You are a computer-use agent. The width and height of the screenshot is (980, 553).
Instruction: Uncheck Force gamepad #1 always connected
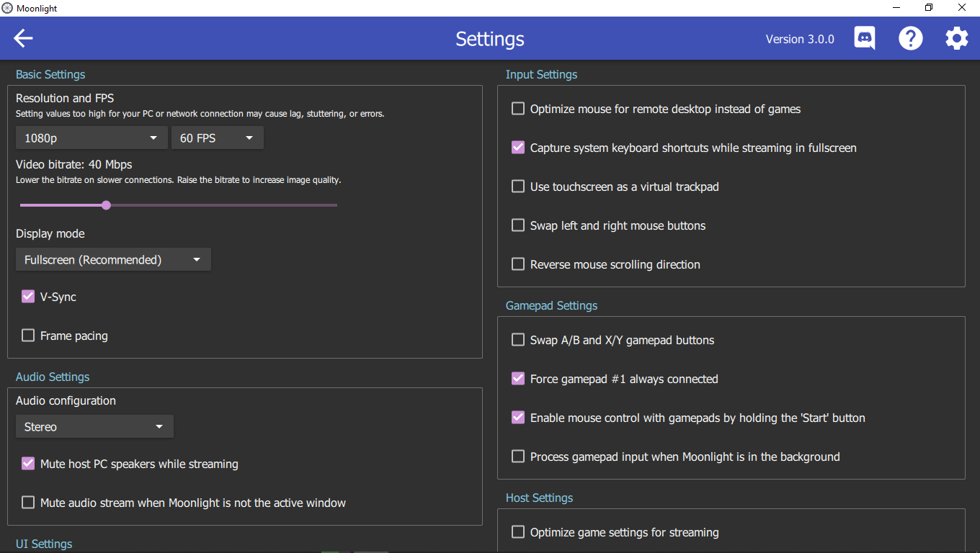pos(518,379)
